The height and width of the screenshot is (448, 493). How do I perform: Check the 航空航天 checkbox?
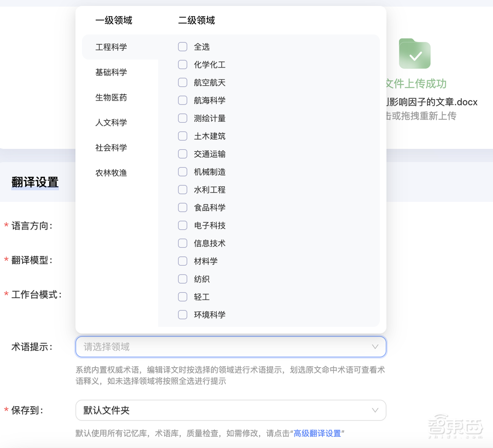coord(182,82)
